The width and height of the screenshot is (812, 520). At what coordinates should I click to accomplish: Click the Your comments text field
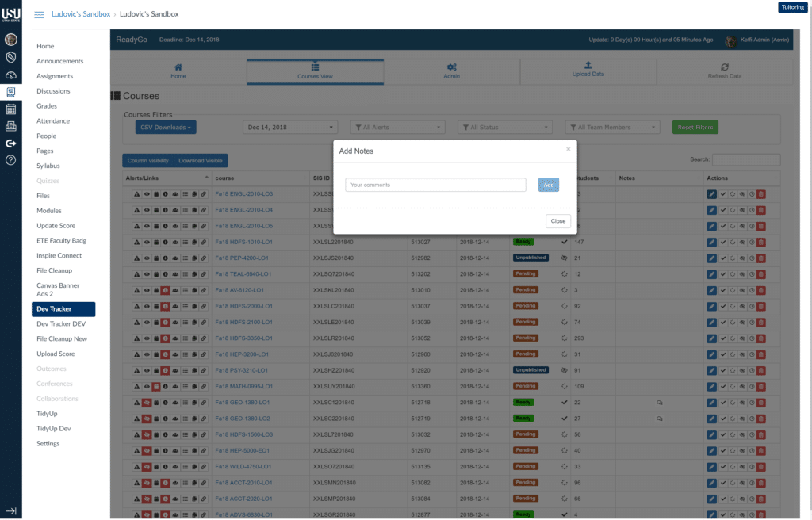click(435, 185)
